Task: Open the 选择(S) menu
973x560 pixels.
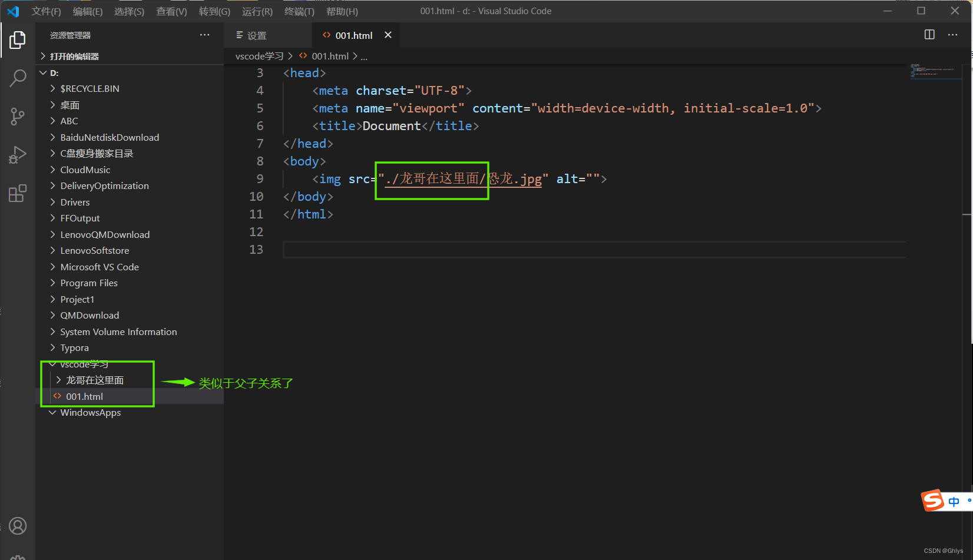Action: click(129, 11)
